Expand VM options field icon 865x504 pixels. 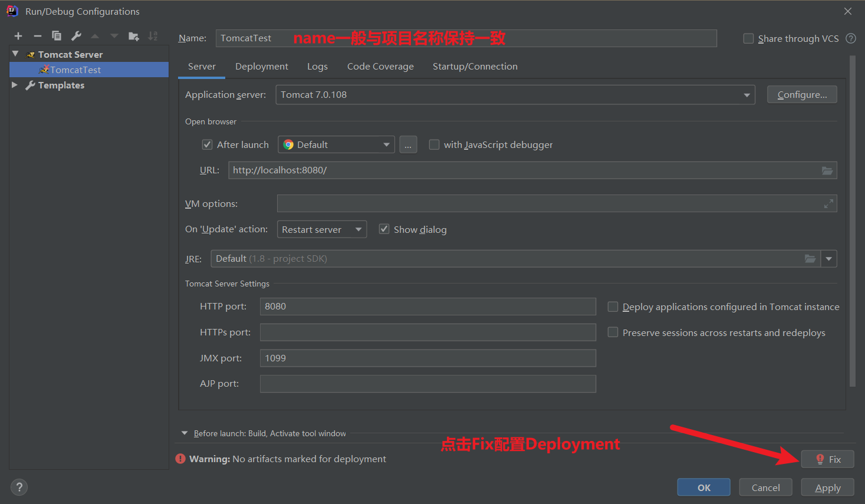(828, 203)
